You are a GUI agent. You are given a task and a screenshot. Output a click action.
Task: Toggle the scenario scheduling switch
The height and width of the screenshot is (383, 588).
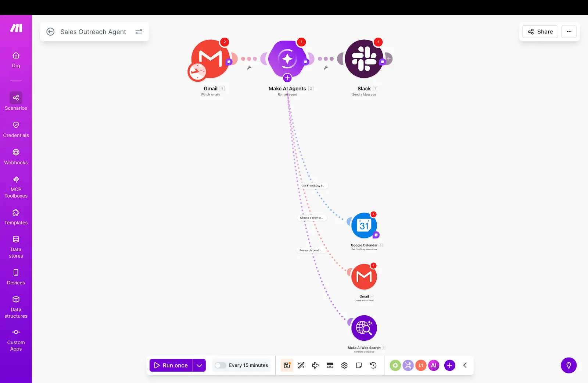point(220,365)
